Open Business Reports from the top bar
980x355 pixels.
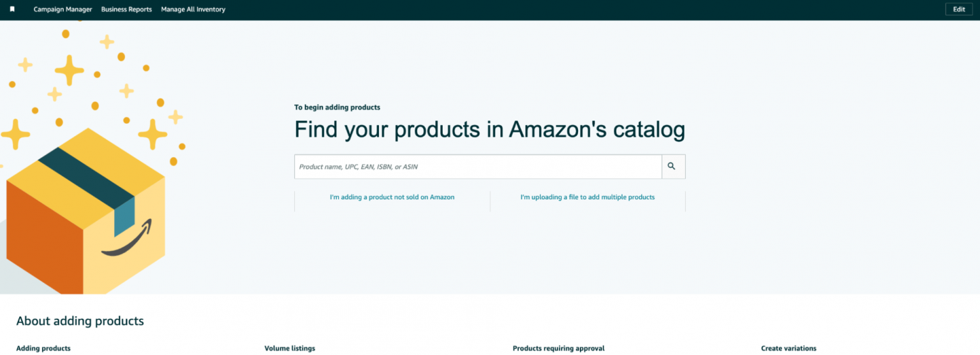pos(126,10)
